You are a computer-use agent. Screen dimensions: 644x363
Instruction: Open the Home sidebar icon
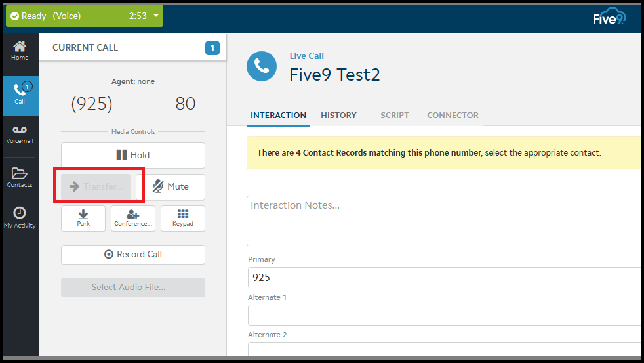click(x=20, y=51)
